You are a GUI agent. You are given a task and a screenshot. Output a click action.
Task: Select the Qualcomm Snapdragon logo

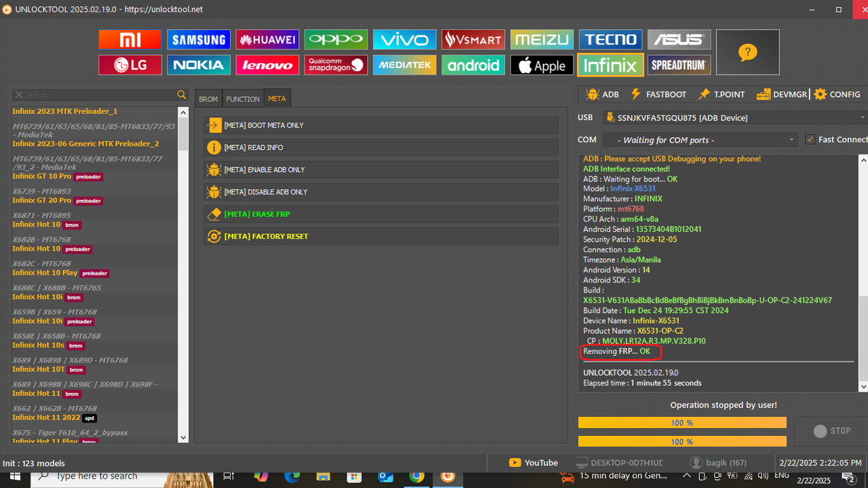(336, 65)
